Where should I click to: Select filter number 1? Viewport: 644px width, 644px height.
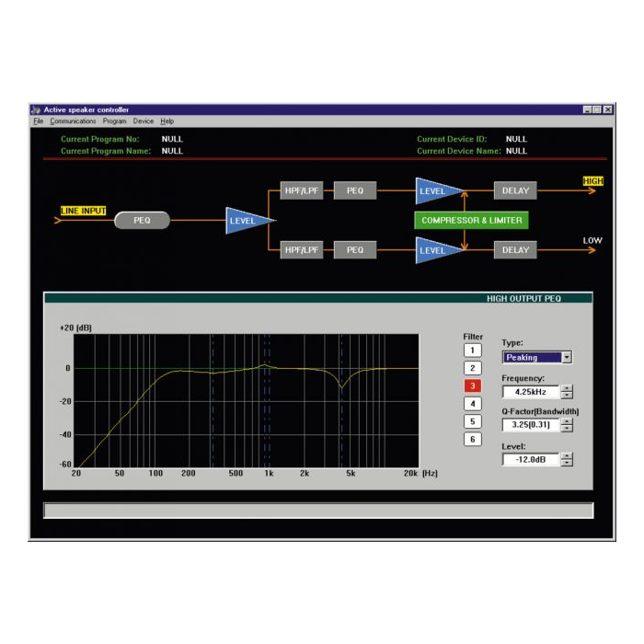[x=472, y=350]
